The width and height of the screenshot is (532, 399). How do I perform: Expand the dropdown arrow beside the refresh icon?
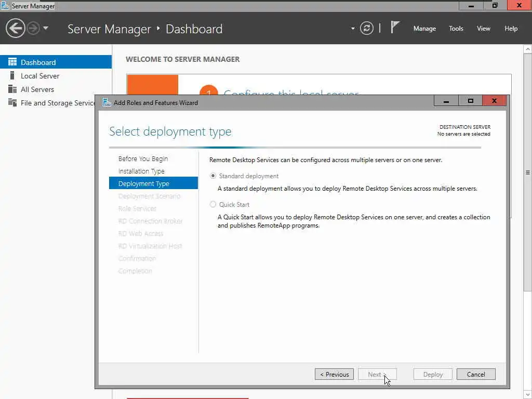[353, 29]
